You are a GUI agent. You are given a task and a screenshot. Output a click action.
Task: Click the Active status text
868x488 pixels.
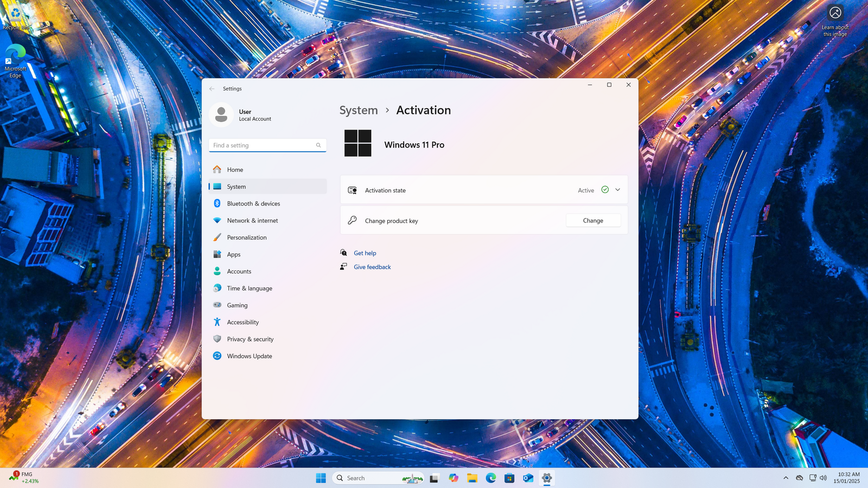(586, 190)
